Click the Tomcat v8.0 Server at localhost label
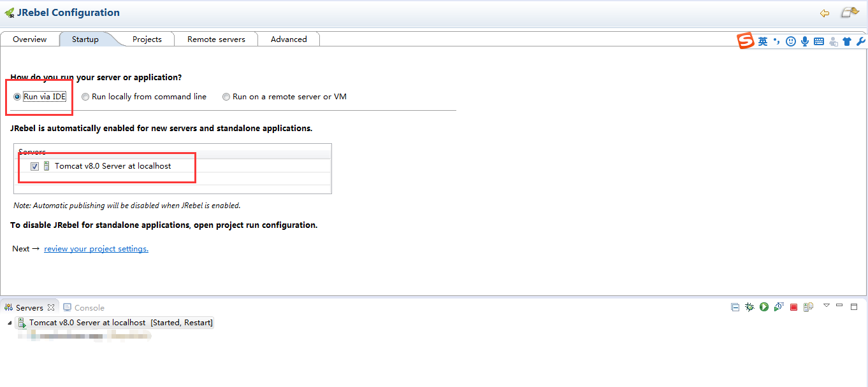Image resolution: width=868 pixels, height=387 pixels. pos(113,166)
